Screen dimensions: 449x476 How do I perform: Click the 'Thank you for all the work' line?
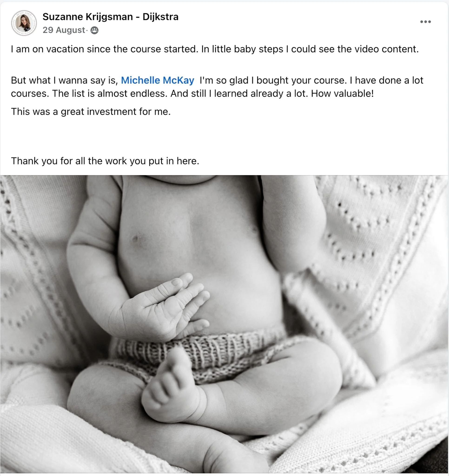(105, 161)
